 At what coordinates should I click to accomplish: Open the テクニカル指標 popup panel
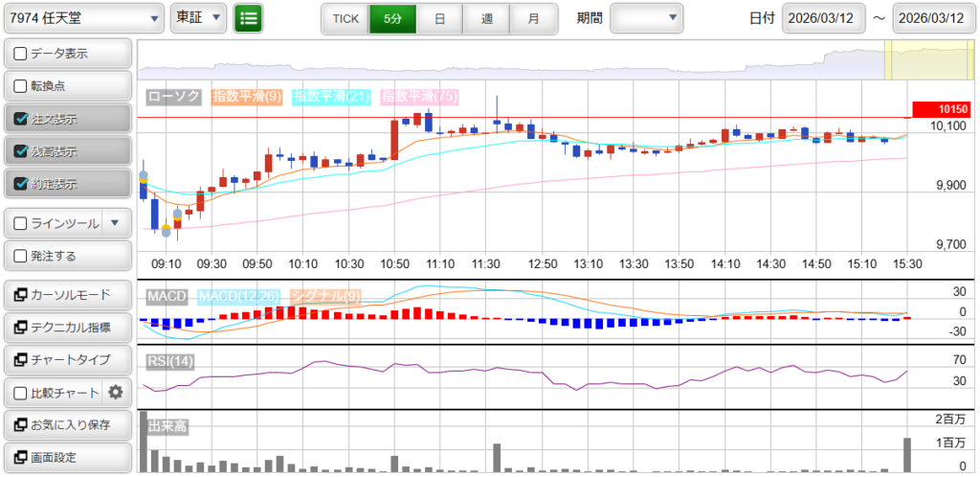click(x=67, y=327)
